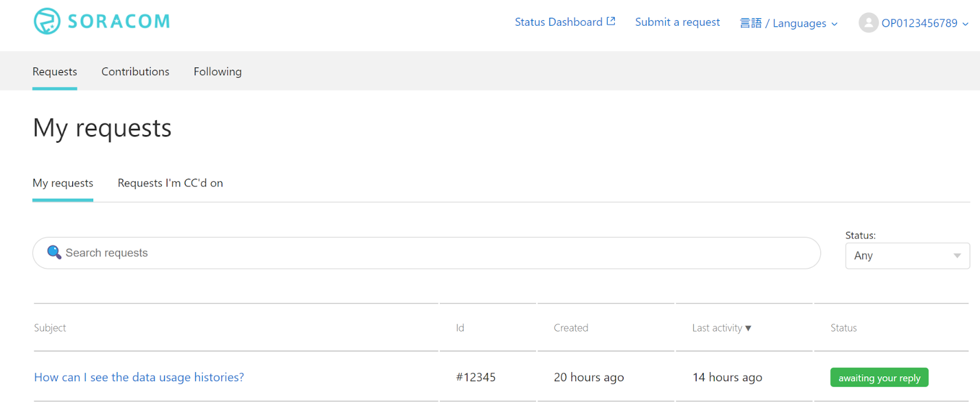Click the Soracom logo icon

pos(47,21)
